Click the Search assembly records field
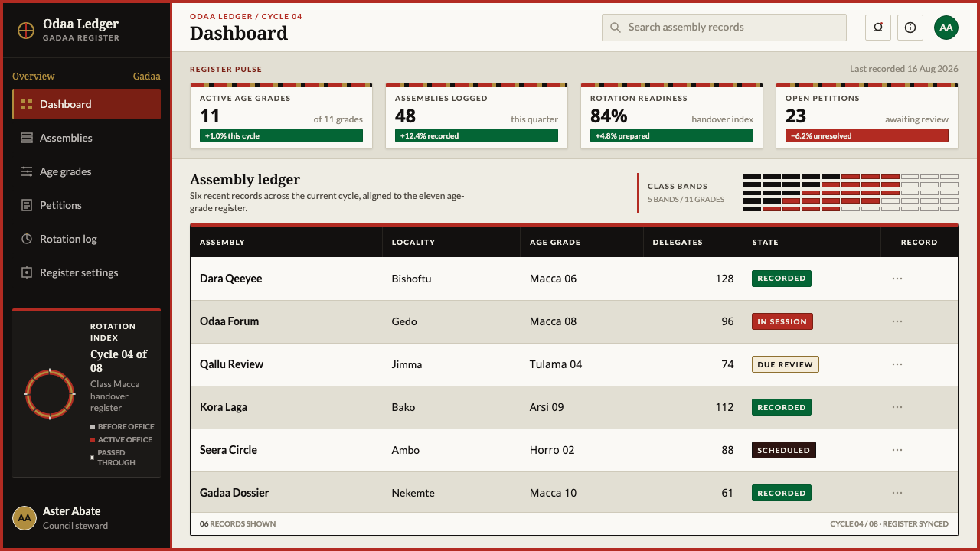This screenshot has height=551, width=980. (724, 28)
